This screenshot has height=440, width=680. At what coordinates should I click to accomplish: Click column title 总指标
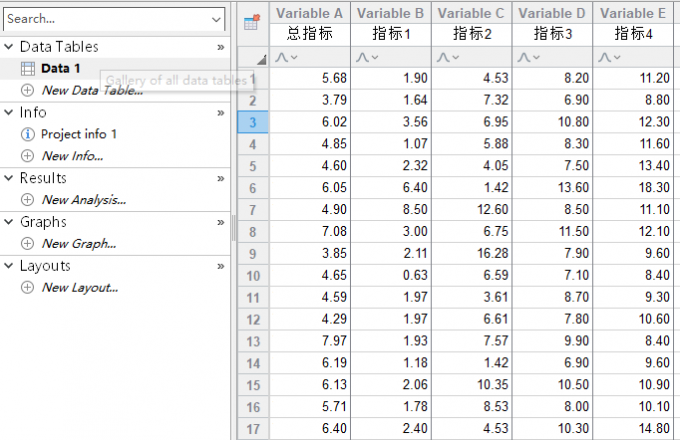pos(310,33)
